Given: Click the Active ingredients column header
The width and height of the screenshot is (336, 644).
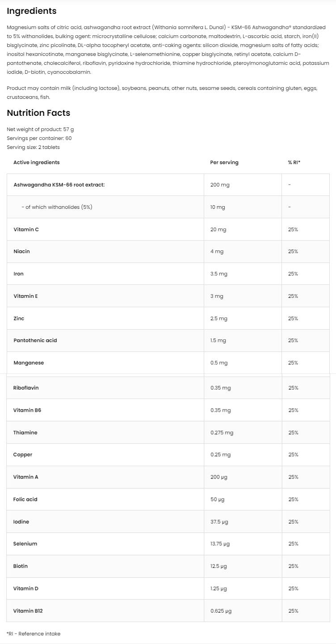Looking at the screenshot, I should coord(36,162).
